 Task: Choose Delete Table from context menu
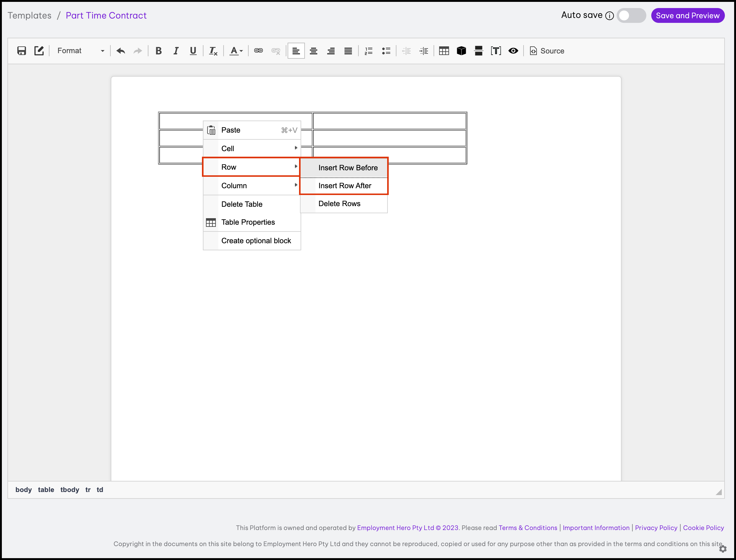coord(242,204)
